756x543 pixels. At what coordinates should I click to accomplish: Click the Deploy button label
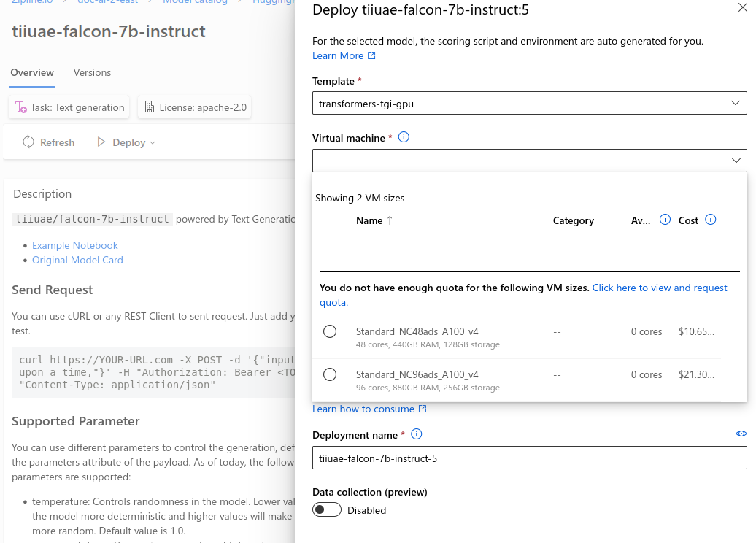click(128, 142)
